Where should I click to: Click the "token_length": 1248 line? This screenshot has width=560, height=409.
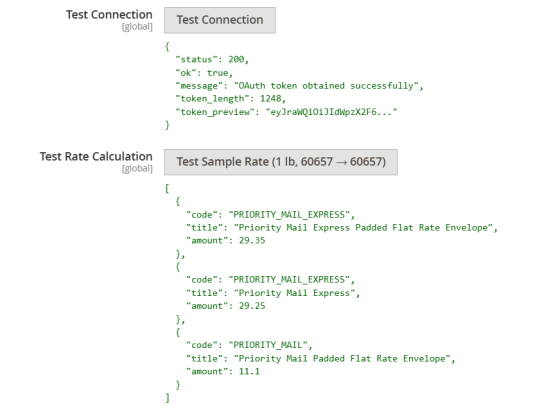click(230, 99)
